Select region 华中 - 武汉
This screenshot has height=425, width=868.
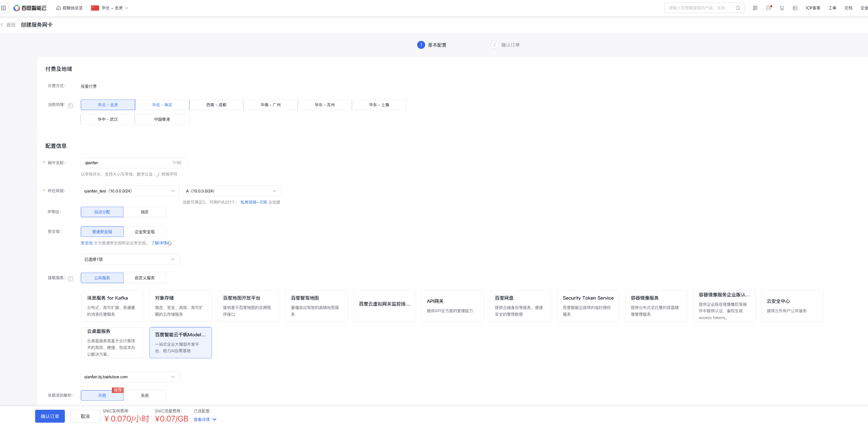point(108,119)
